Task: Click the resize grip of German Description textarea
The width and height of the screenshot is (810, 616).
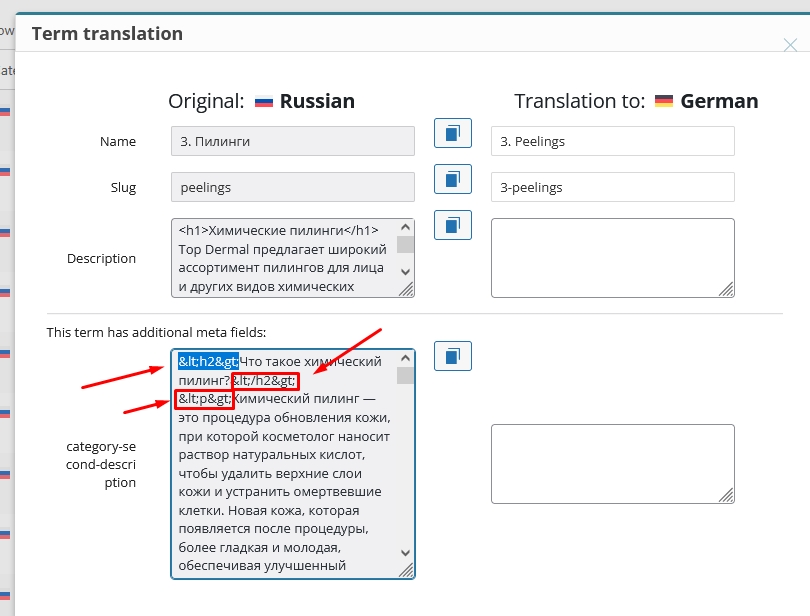Action: pos(726,289)
